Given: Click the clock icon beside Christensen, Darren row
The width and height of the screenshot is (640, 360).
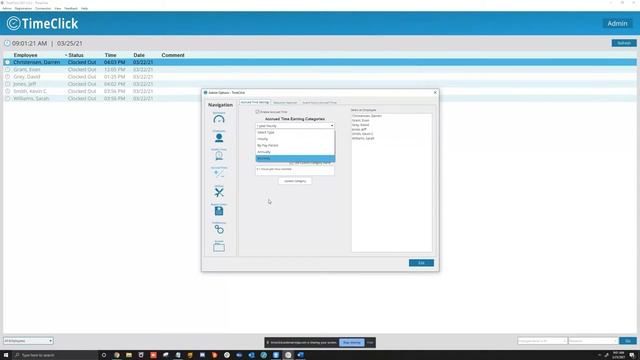Looking at the screenshot, I should point(7,62).
